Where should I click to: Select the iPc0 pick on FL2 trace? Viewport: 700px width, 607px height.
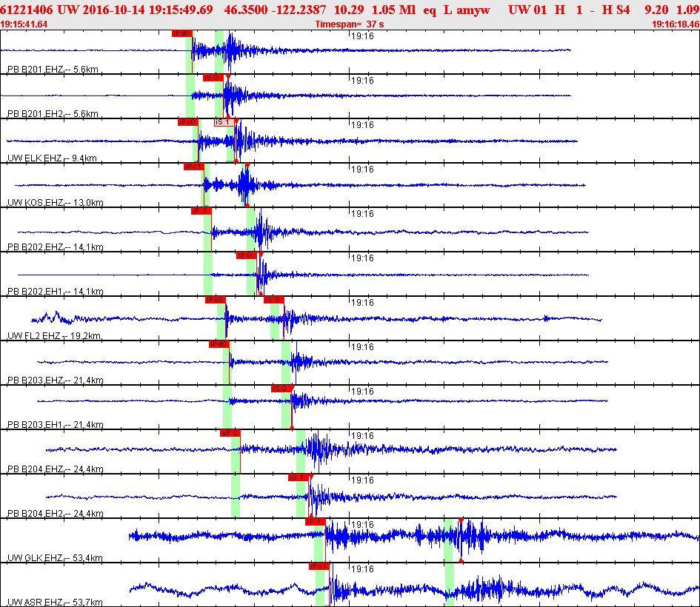click(215, 300)
